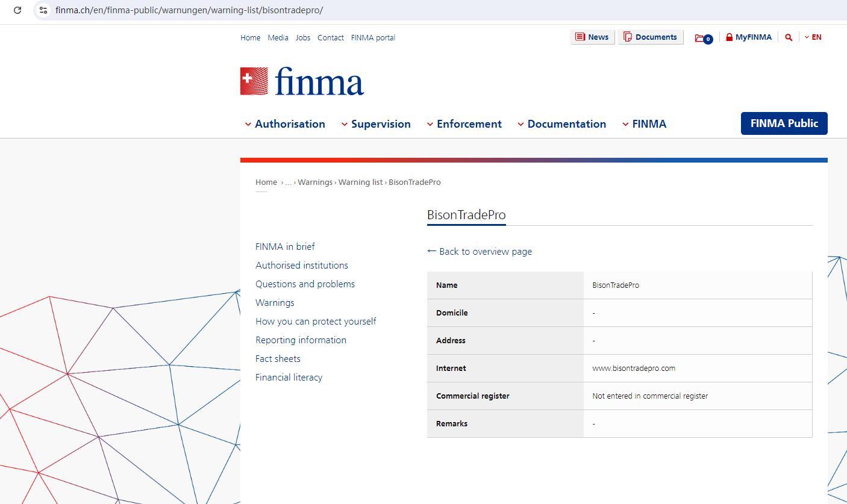Viewport: 847px width, 504px height.
Task: Open the watchlist folder icon with counter
Action: click(703, 38)
